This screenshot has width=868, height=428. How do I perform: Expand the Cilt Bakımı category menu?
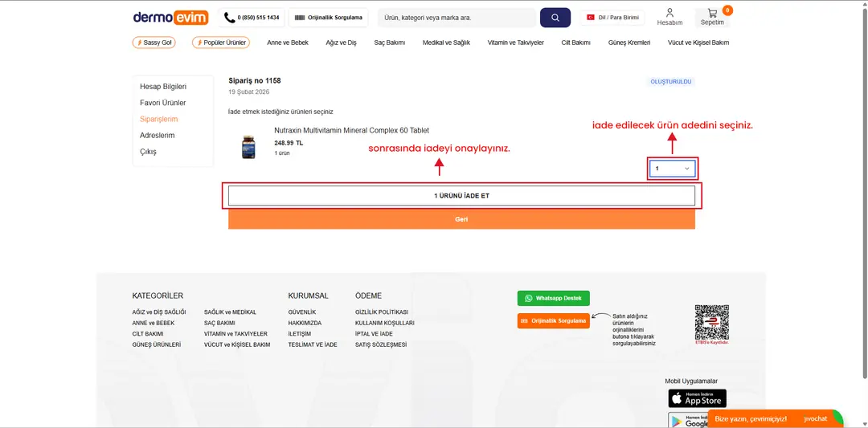(575, 43)
